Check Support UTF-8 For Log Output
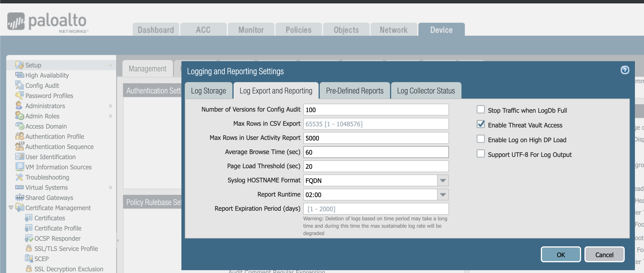Screen dimensions: 644x273 (x=481, y=154)
